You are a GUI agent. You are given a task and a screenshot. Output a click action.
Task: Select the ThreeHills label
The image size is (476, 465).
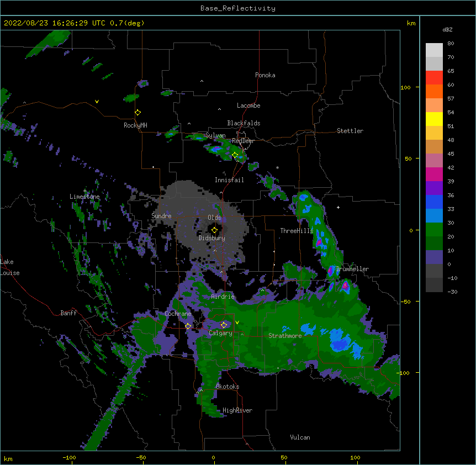pyautogui.click(x=297, y=231)
